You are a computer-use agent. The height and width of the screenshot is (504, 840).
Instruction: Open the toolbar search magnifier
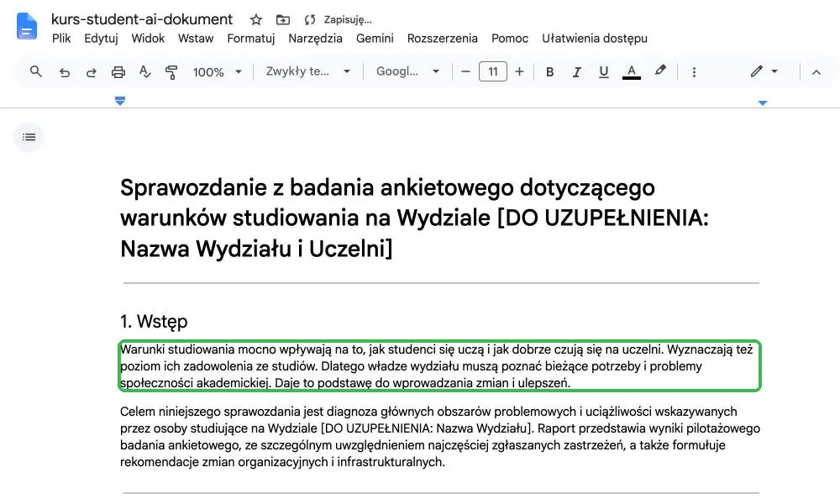click(36, 71)
